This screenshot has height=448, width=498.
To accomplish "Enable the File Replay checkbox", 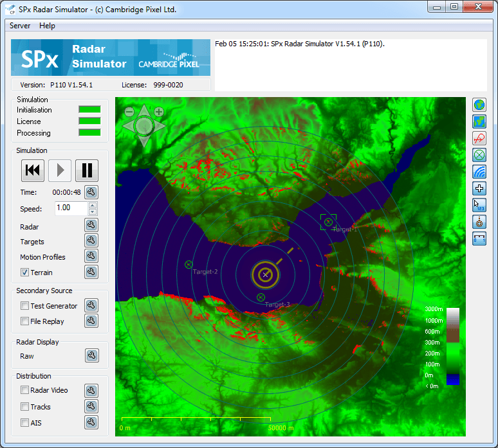I will (x=25, y=321).
